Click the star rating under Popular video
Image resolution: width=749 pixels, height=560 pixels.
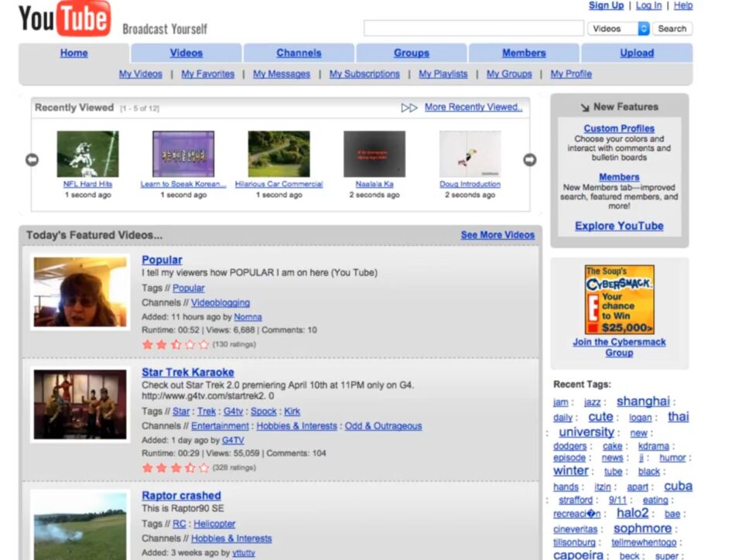pos(176,344)
